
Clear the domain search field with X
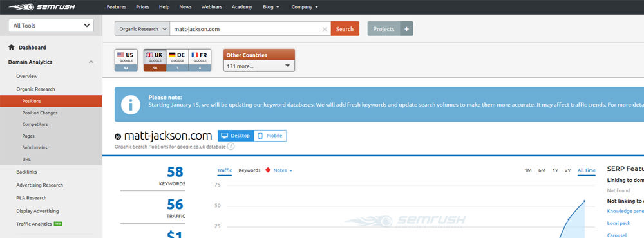pos(325,29)
